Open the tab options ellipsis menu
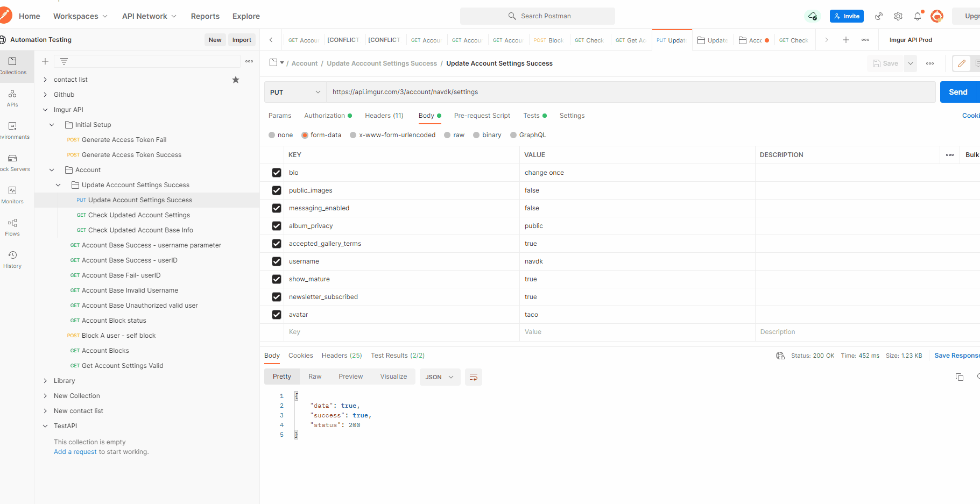This screenshot has width=980, height=504. coord(865,40)
